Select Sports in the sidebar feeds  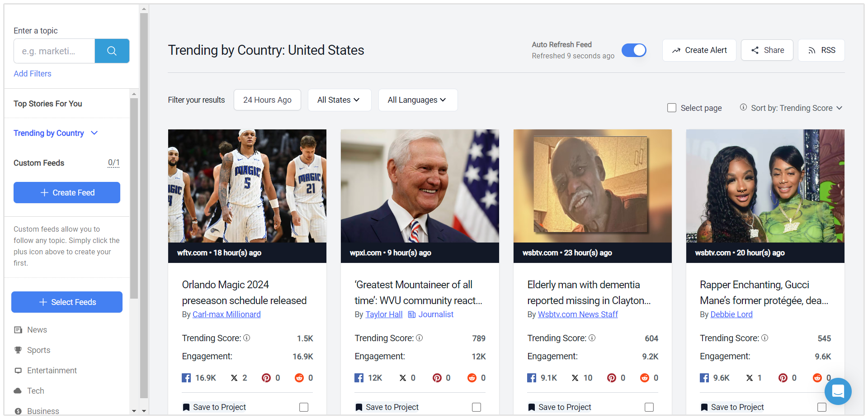(38, 350)
